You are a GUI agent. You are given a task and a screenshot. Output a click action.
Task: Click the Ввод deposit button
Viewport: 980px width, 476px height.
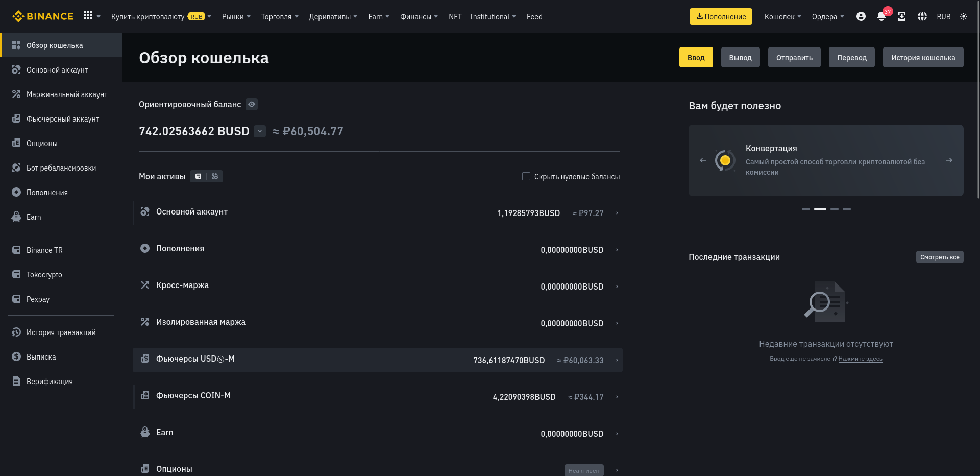click(x=696, y=57)
